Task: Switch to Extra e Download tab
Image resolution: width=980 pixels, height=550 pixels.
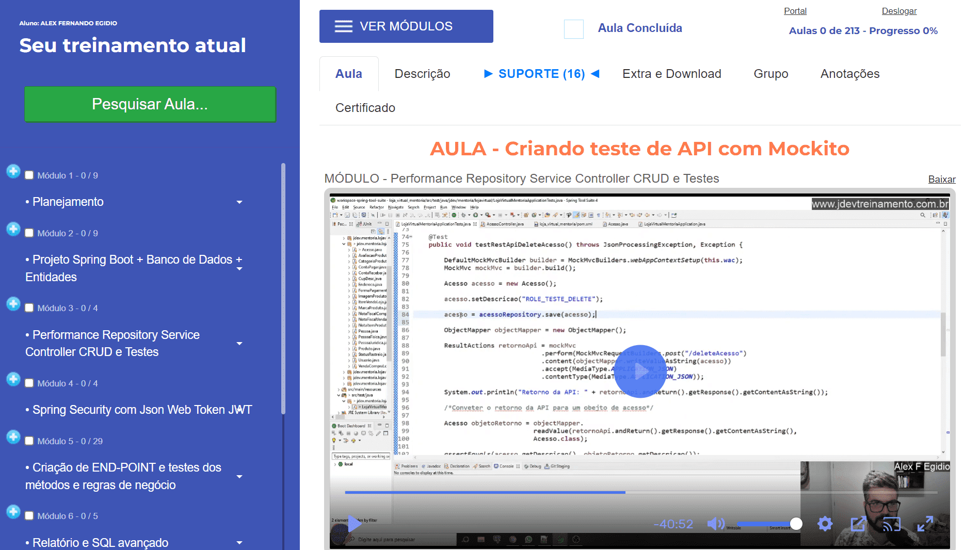Action: [x=671, y=74]
